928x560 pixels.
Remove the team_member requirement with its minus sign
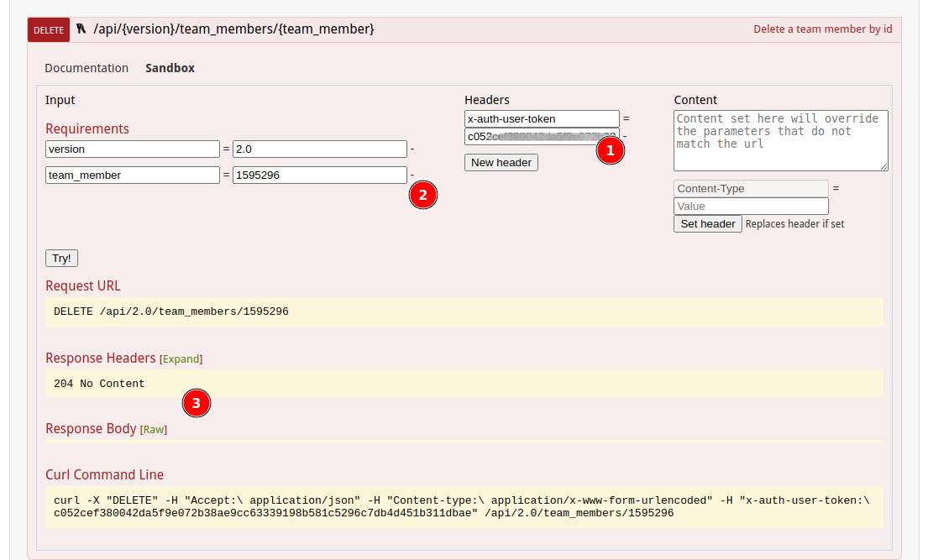412,175
